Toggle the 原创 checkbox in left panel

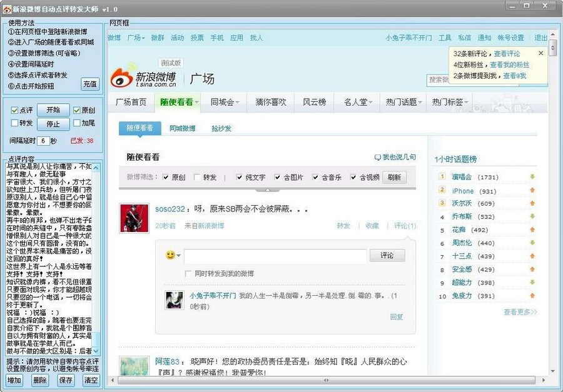pos(76,110)
